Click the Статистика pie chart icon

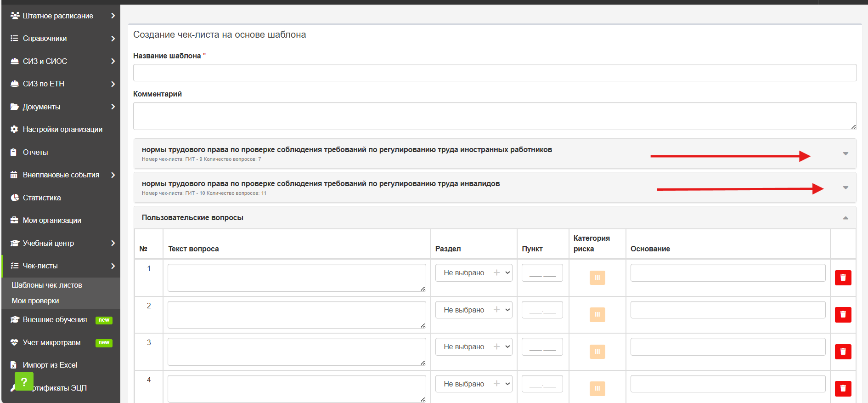point(14,198)
